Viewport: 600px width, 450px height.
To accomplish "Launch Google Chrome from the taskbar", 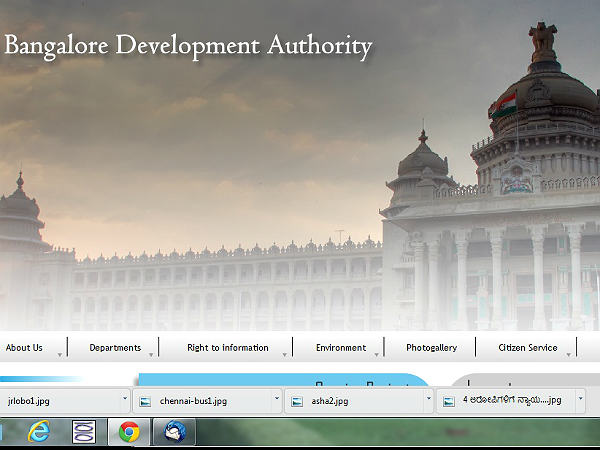I will point(129,432).
